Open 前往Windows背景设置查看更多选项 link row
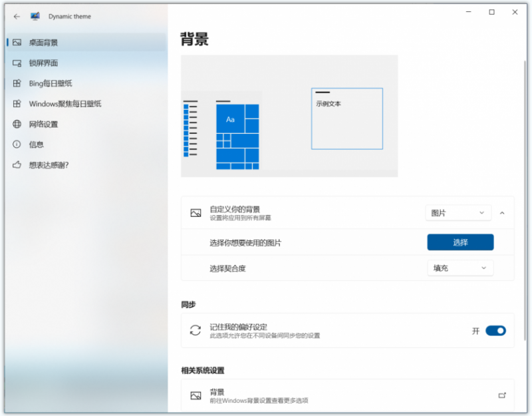 click(x=348, y=395)
